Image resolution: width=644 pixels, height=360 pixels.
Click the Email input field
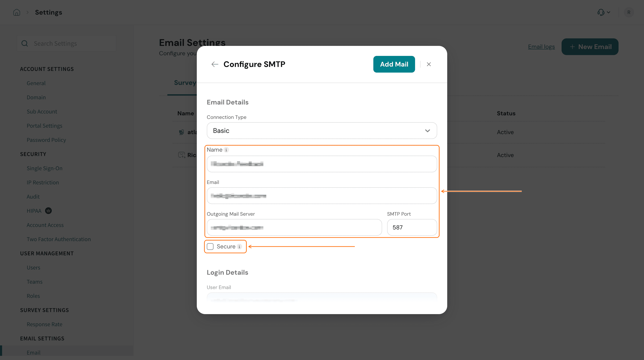(x=322, y=196)
